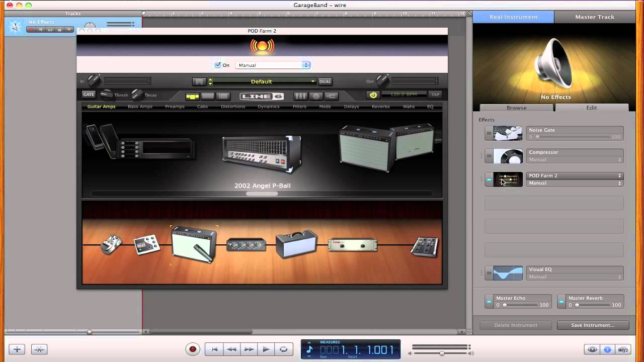This screenshot has height=362, width=644.
Task: Open the Compressor Manual preset dropdown
Action: coord(575,159)
